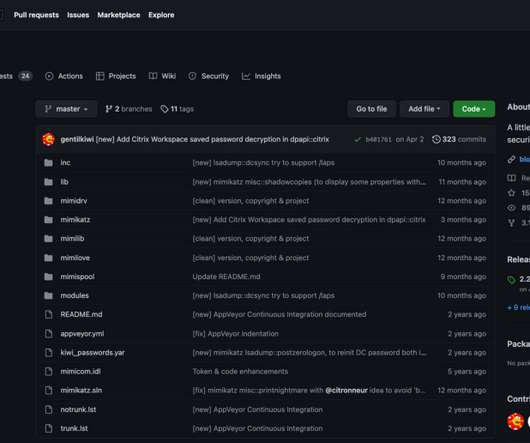Image resolution: width=530 pixels, height=443 pixels.
Task: Expand the Add file dropdown
Action: coord(424,109)
